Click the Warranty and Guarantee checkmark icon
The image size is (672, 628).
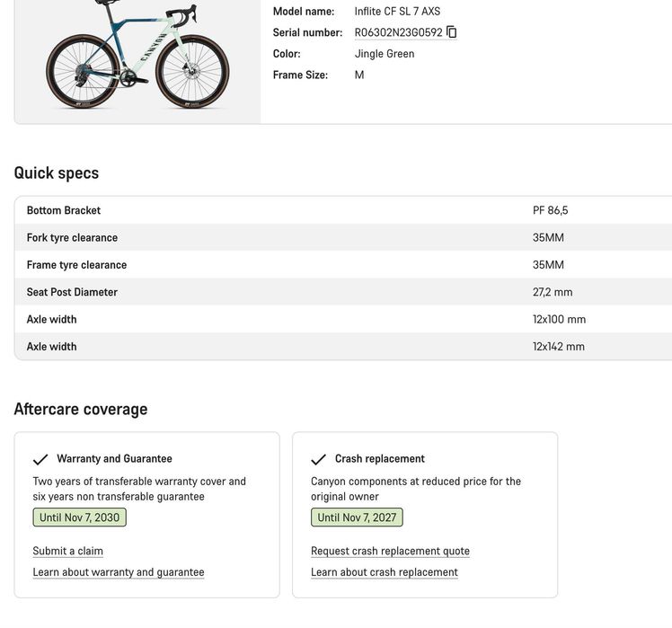pos(40,459)
